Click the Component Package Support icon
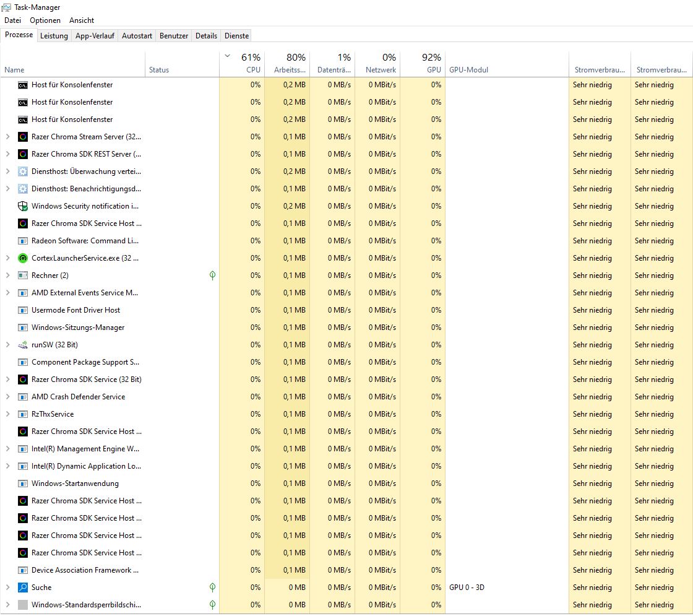Viewport: 693px width, 616px height. (x=23, y=362)
